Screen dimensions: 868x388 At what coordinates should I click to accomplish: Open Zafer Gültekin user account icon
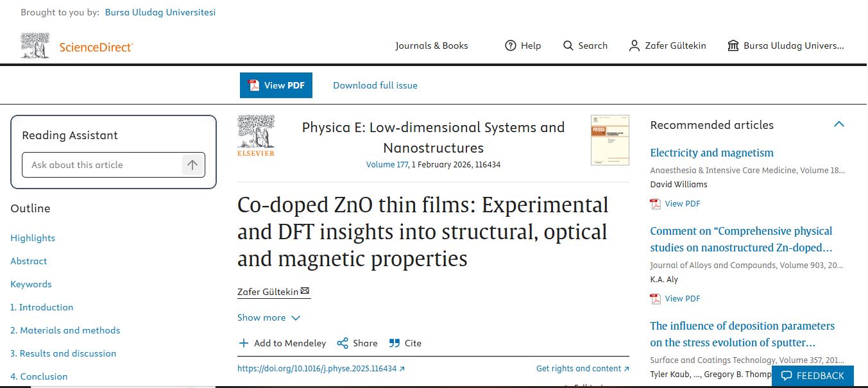(x=634, y=46)
